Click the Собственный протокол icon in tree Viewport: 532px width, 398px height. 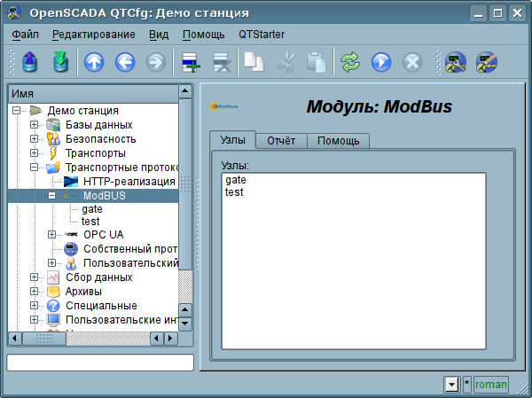coord(71,249)
